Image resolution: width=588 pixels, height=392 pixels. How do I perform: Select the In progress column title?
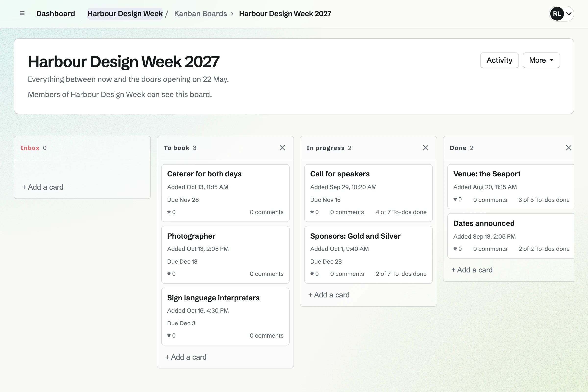click(x=326, y=148)
